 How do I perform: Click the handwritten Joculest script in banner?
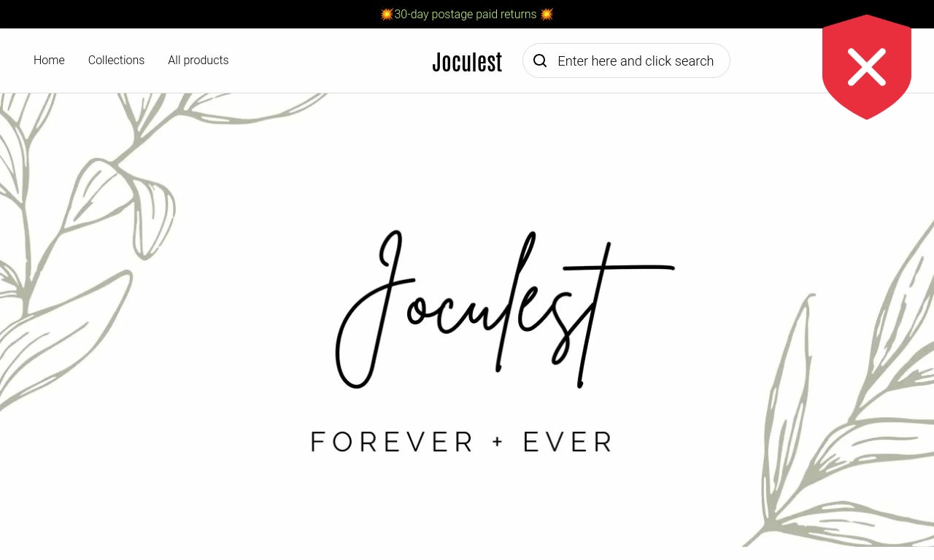coord(505,309)
